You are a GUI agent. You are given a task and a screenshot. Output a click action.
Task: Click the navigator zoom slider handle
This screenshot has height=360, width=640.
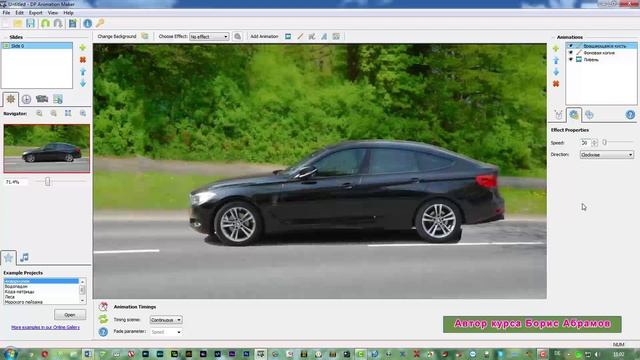pyautogui.click(x=48, y=182)
